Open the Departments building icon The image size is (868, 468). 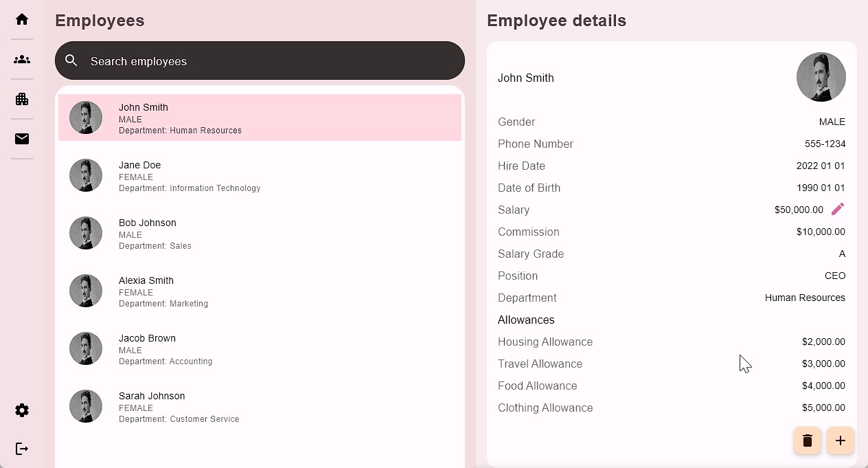click(22, 99)
